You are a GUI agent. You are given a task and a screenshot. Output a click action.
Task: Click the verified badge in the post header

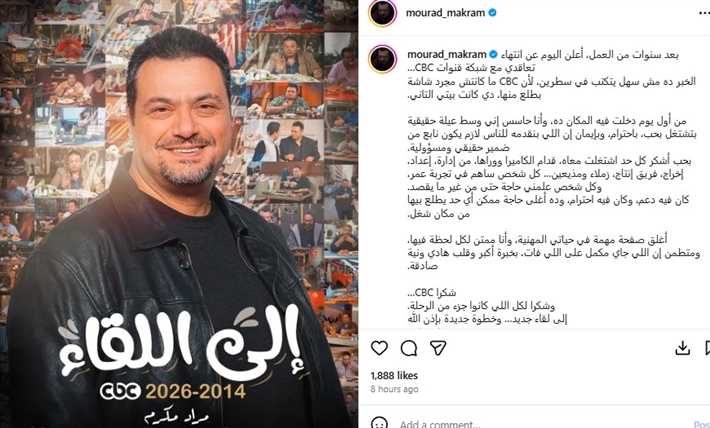coord(492,13)
